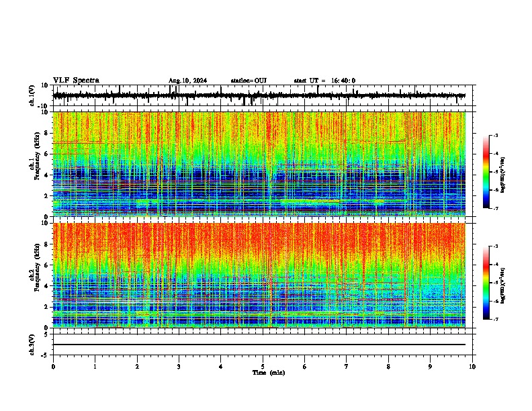The height and width of the screenshot is (411, 532).
Task: Select the date text 'Aug.10, 2024'
Action: (x=187, y=81)
